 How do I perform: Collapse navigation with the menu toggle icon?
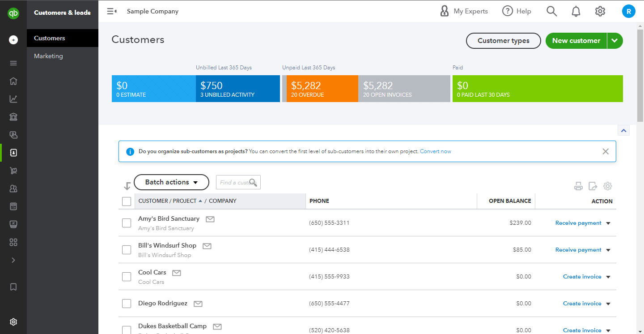pyautogui.click(x=112, y=11)
